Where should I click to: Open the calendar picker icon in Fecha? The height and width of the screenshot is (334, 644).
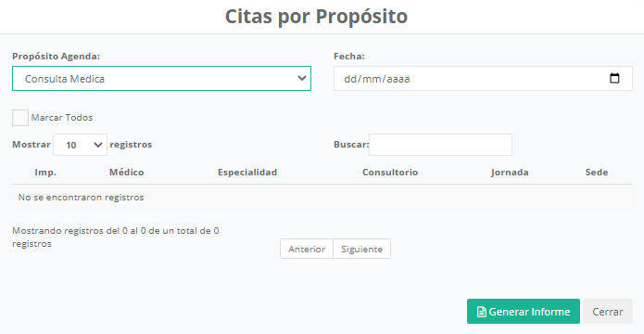tap(614, 78)
